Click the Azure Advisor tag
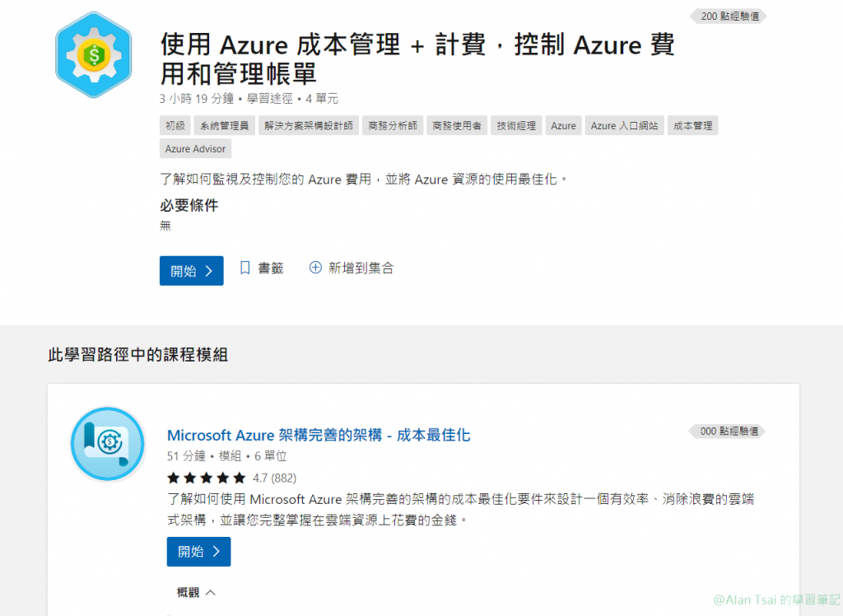This screenshot has width=843, height=616. tap(196, 149)
